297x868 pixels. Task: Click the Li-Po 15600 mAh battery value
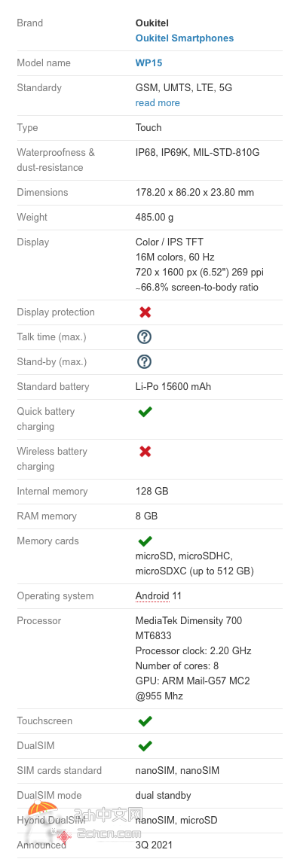[x=173, y=386]
